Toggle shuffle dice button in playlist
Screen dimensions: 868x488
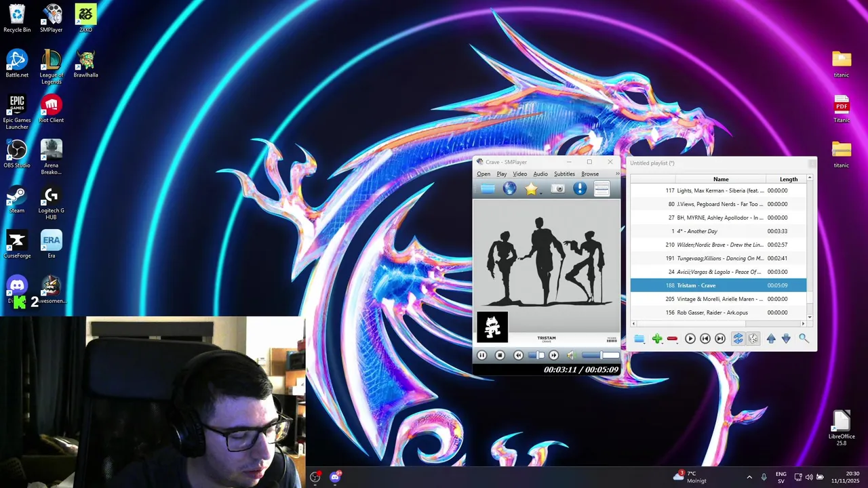[753, 338]
